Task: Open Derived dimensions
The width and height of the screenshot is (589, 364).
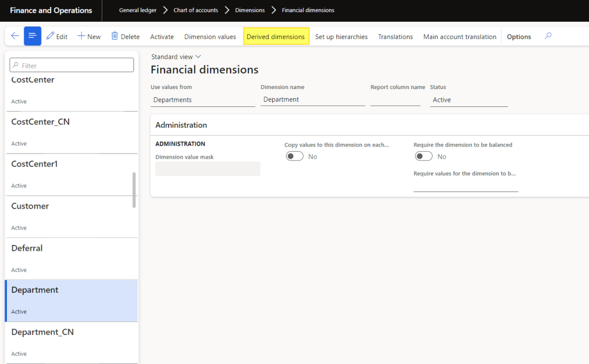Action: tap(276, 37)
